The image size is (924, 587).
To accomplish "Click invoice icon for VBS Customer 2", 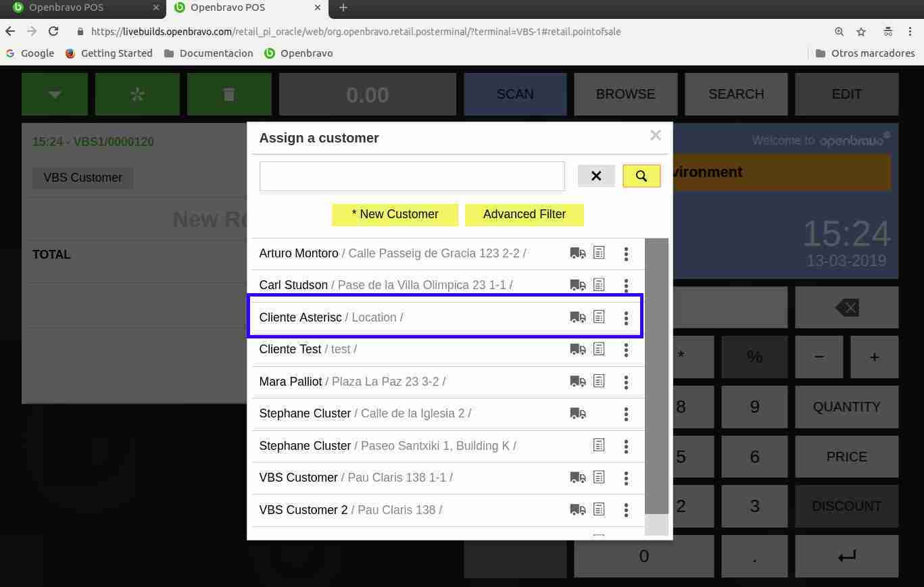I will [x=599, y=509].
